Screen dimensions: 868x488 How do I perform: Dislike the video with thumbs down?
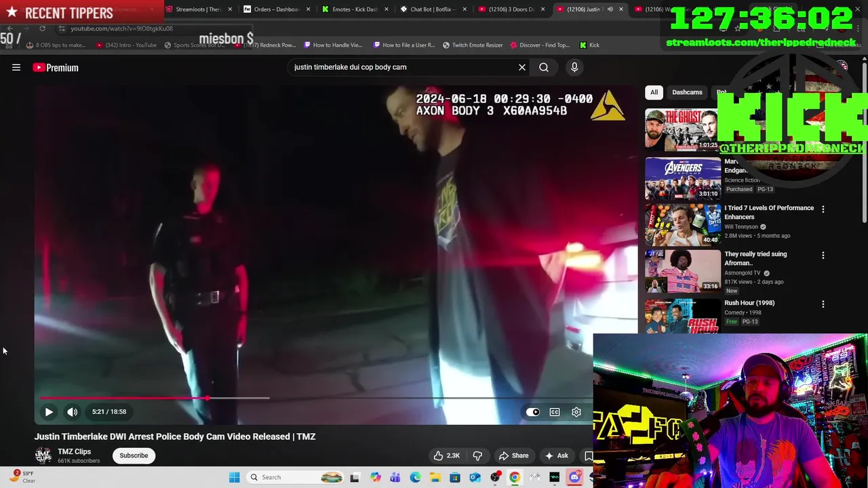click(x=477, y=455)
